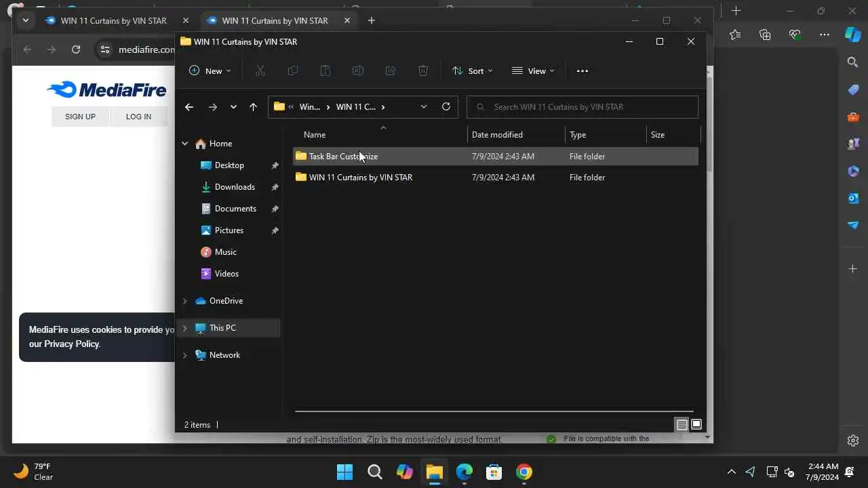868x488 pixels.
Task: Go up one folder level in Explorer
Action: point(253,106)
